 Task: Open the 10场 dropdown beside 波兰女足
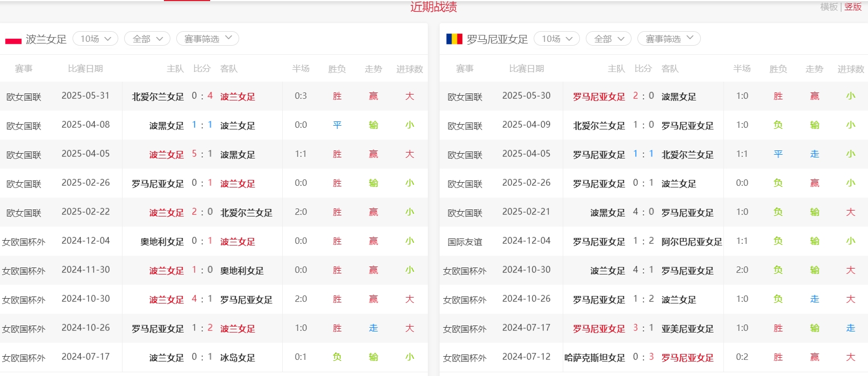click(95, 39)
